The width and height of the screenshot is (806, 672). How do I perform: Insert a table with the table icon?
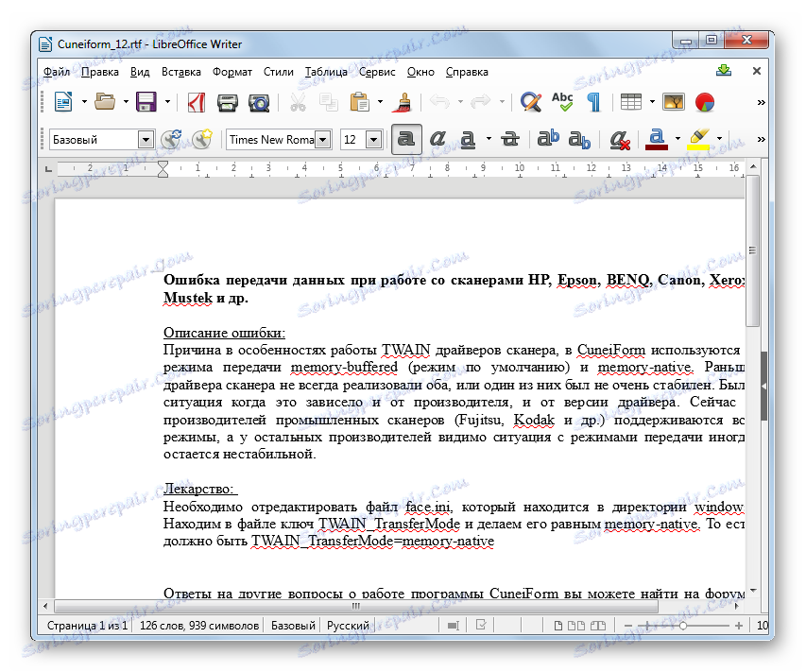tap(630, 102)
